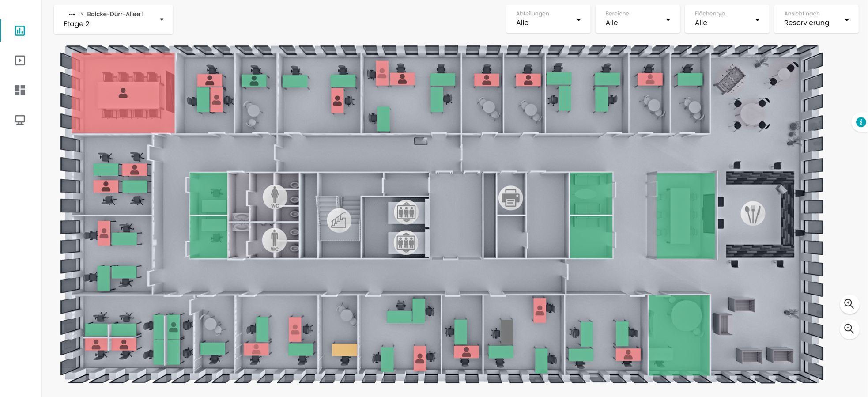This screenshot has height=397, width=868.
Task: Open the play media sidebar icon
Action: pyautogui.click(x=20, y=60)
